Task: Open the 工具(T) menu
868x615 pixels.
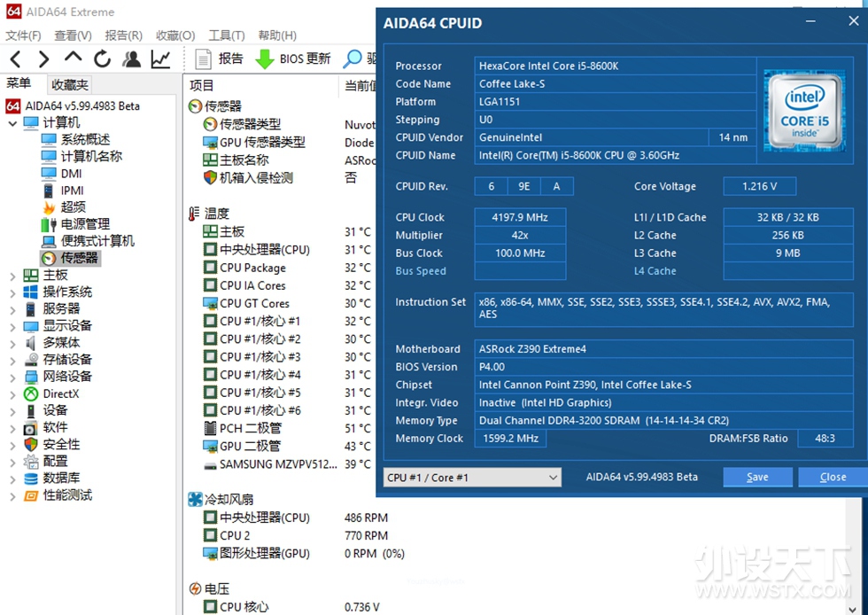Action: 227,35
